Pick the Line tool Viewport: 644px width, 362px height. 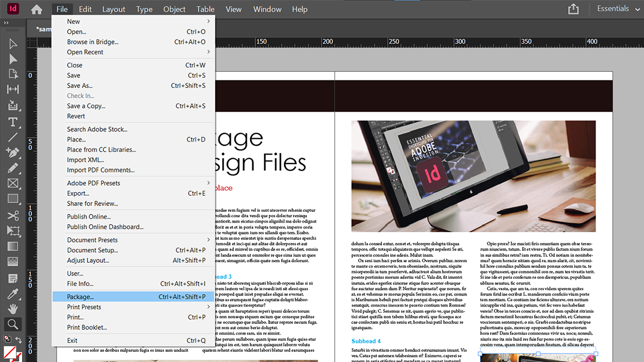pos(13,137)
